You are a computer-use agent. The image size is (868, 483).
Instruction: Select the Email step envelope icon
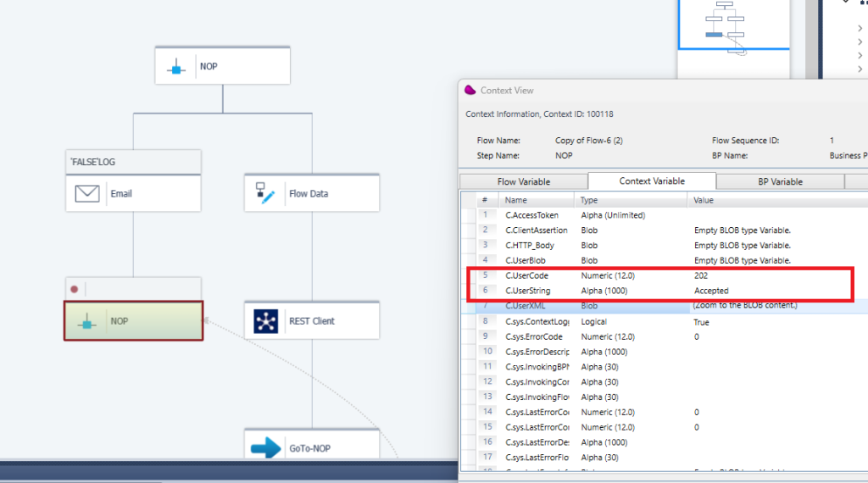point(87,193)
